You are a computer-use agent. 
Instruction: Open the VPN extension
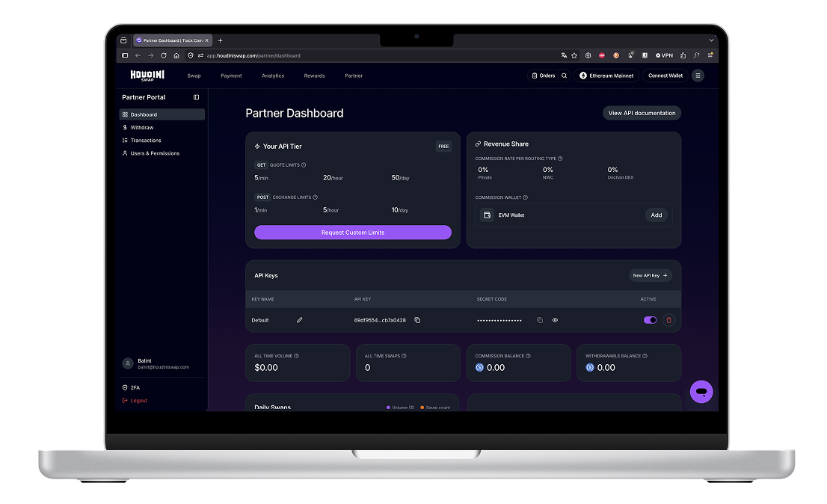pos(664,55)
